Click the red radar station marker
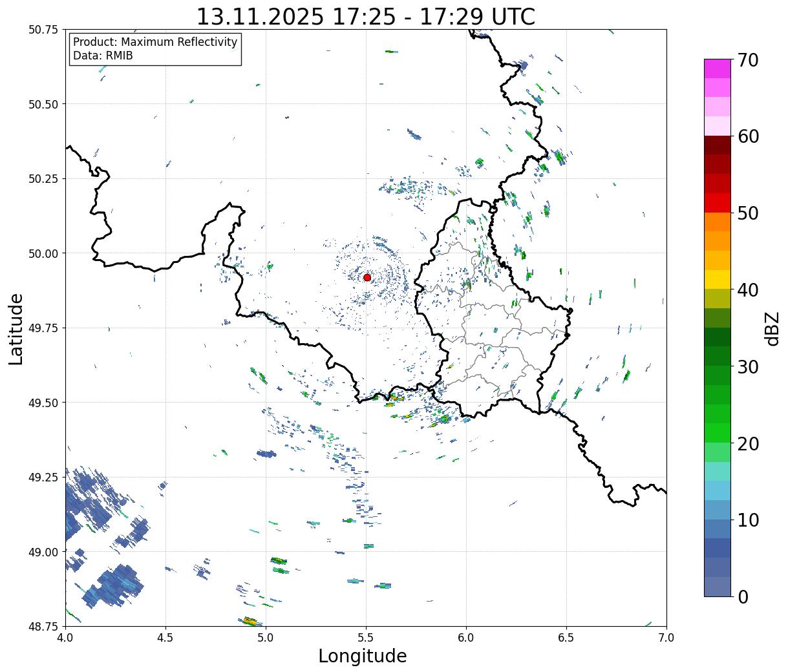788x672 pixels. pos(367,277)
